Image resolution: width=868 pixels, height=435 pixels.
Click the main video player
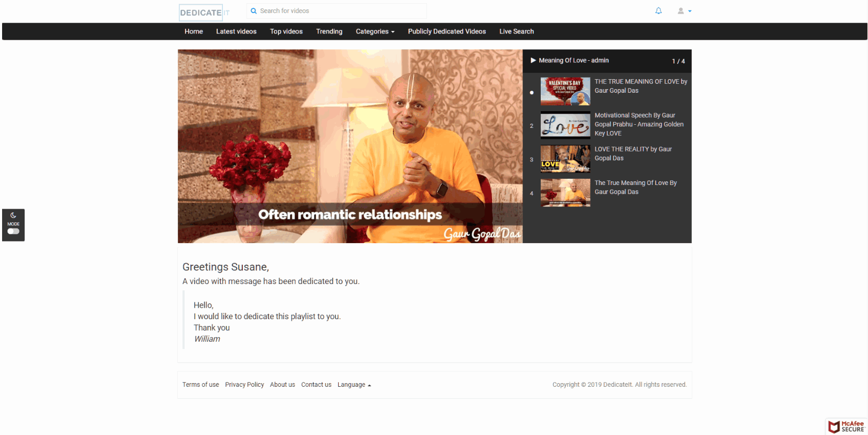click(350, 146)
